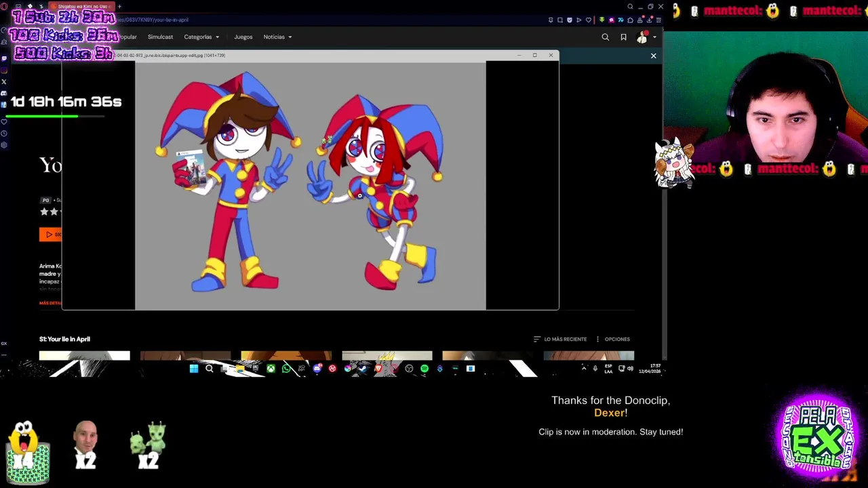The width and height of the screenshot is (868, 488).
Task: Close the image viewer window
Action: pos(551,55)
